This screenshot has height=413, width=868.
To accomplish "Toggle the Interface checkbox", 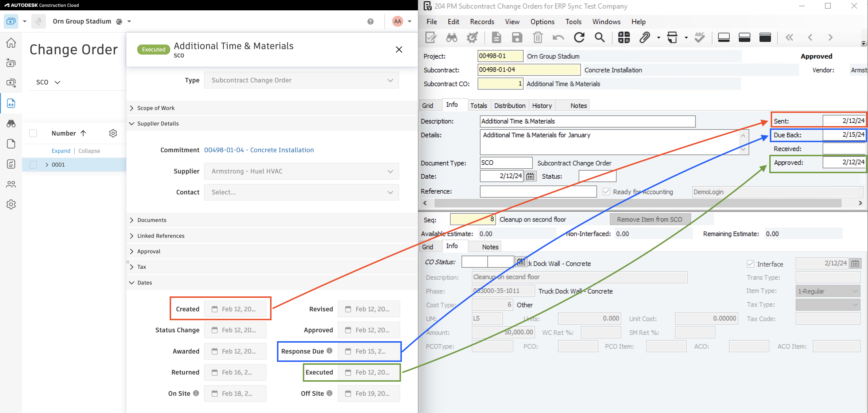I will pyautogui.click(x=750, y=264).
